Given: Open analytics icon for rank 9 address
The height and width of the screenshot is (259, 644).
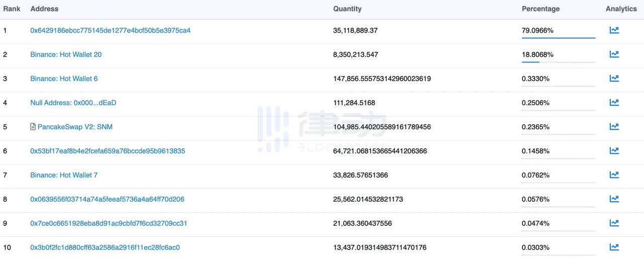Looking at the screenshot, I should click(614, 223).
